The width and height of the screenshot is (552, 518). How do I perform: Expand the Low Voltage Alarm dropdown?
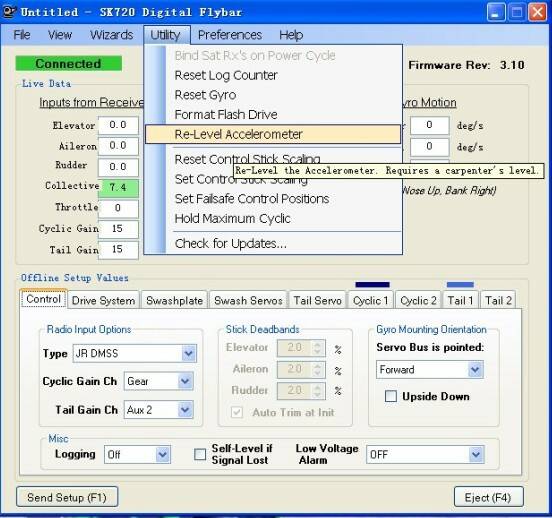425,454
